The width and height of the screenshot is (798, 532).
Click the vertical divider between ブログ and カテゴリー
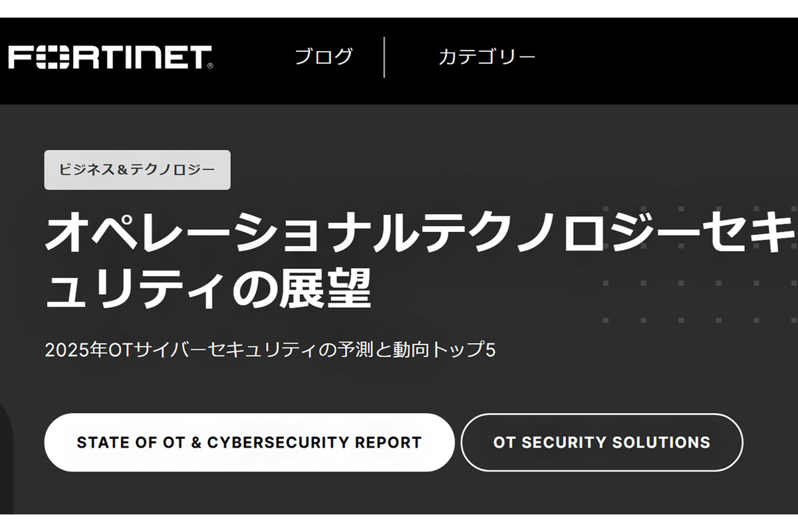[x=384, y=57]
